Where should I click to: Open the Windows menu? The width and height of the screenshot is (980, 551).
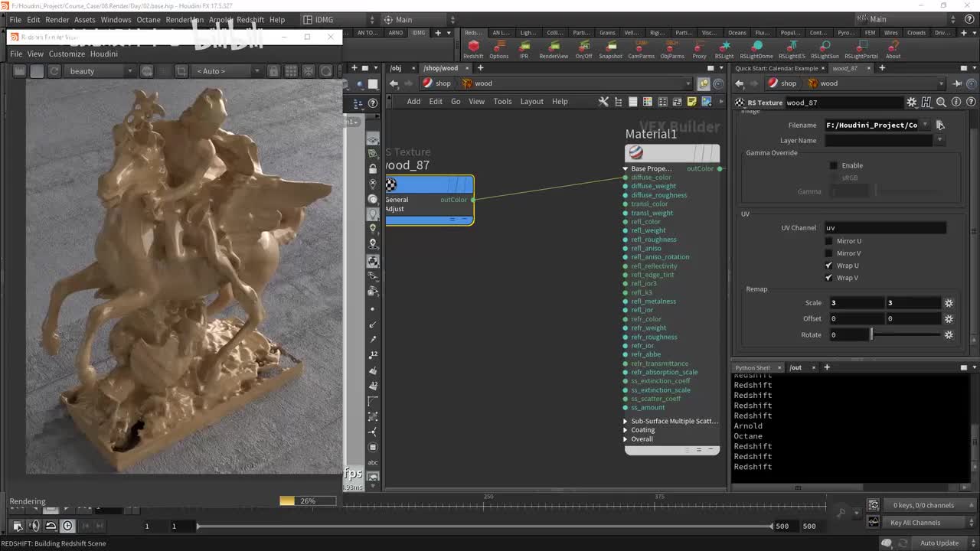[116, 20]
